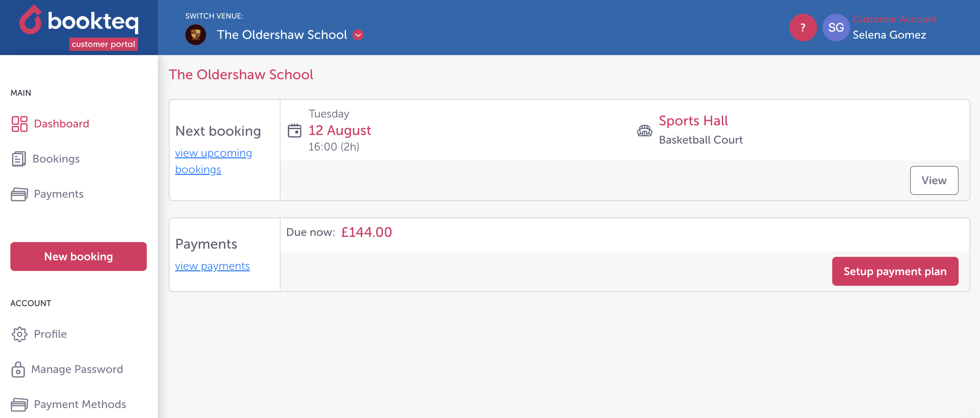Start a New booking
Image resolution: width=980 pixels, height=418 pixels.
[78, 257]
